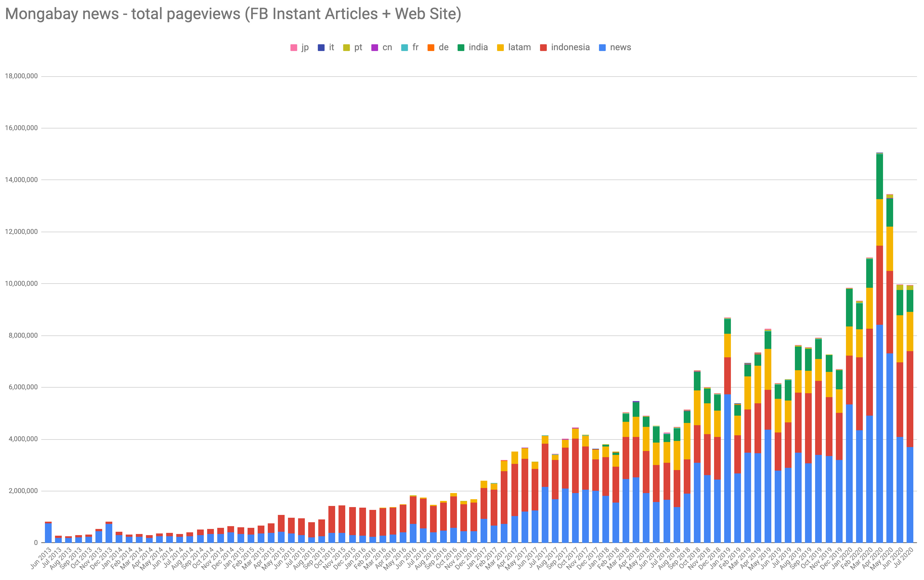Select the 'indonesia' legend label
The height and width of the screenshot is (580, 924).
click(x=571, y=47)
